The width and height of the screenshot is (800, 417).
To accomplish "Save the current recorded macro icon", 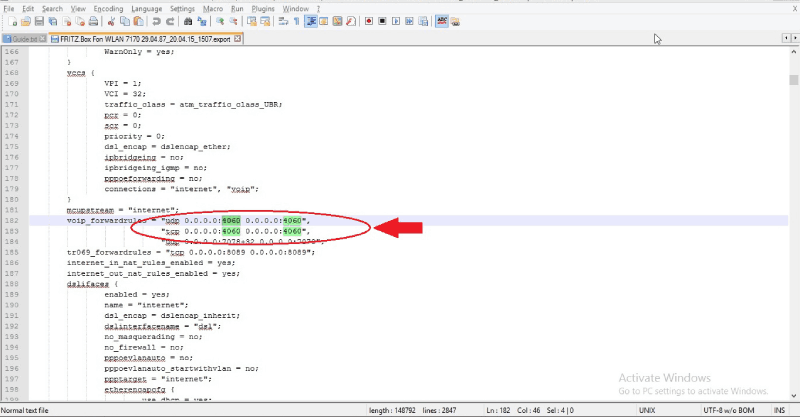I will coord(423,21).
